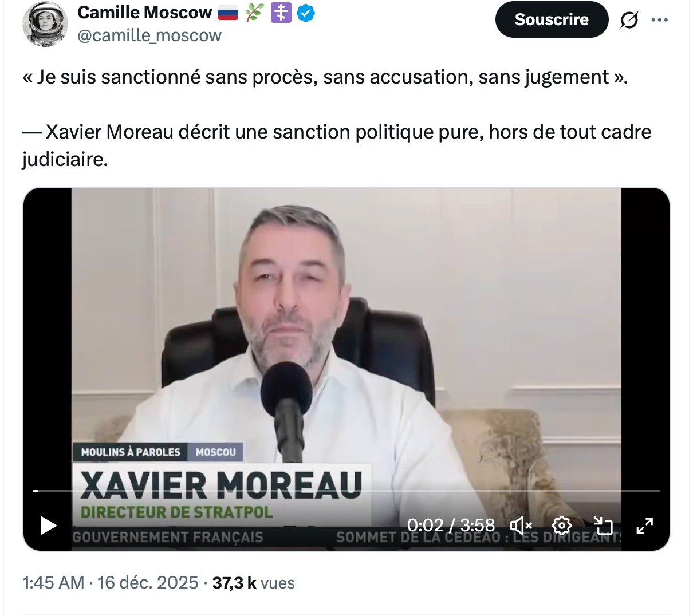
Task: Click the purple orthodox cross emoji
Action: 281,13
